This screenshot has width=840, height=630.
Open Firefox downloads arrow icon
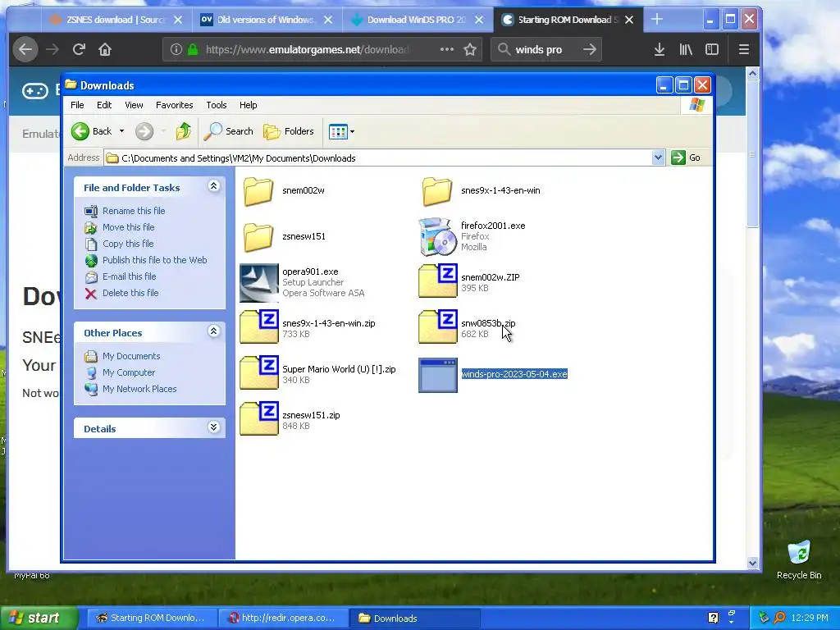[660, 49]
